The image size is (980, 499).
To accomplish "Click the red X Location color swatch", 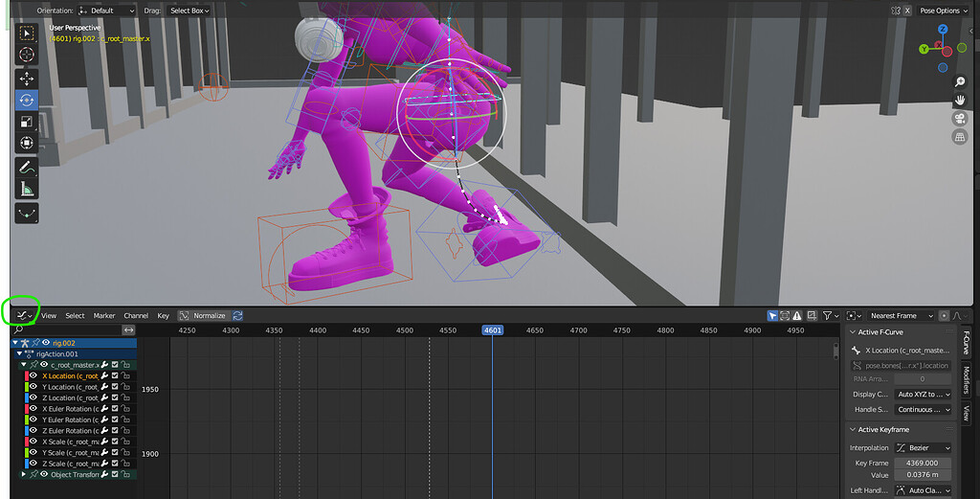I will pyautogui.click(x=27, y=375).
